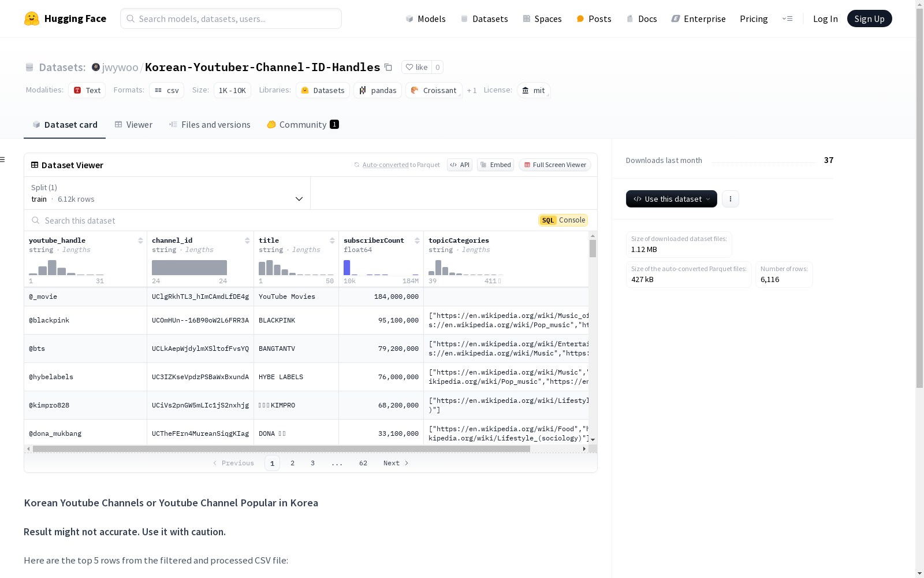Select the BANGTANTV title cell
Image resolution: width=924 pixels, height=578 pixels.
coord(296,349)
